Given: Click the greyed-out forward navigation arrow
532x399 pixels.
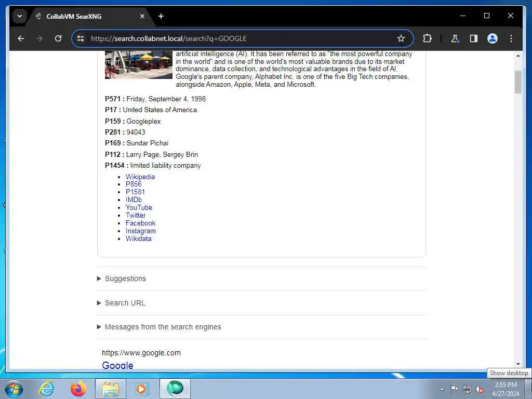Looking at the screenshot, I should click(39, 38).
